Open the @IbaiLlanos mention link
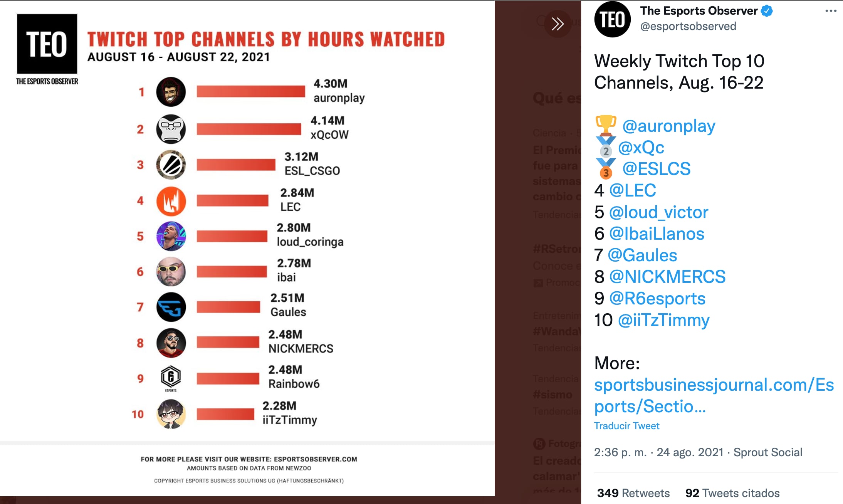 [657, 234]
